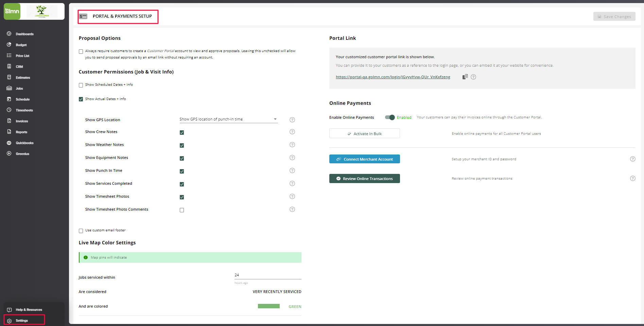Open the Quickbooks menu item
The width and height of the screenshot is (644, 326).
pyautogui.click(x=24, y=143)
